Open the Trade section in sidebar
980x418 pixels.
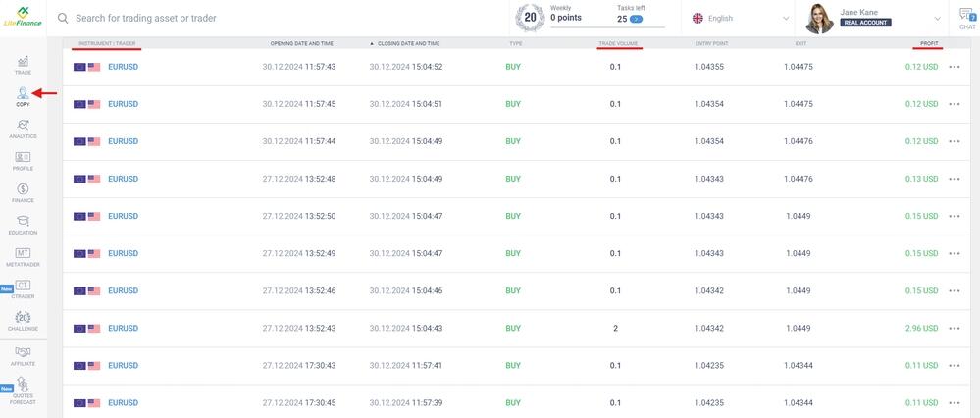[23, 65]
